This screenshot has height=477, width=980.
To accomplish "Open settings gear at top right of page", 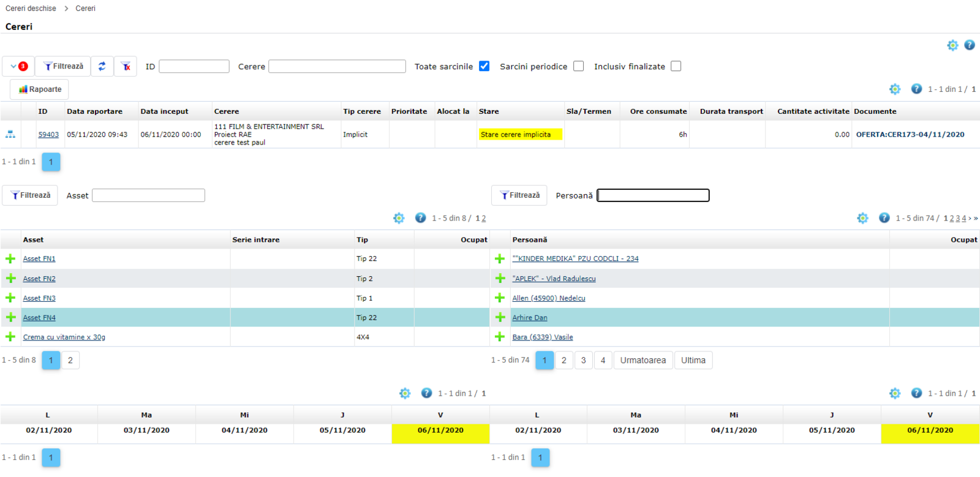I will click(952, 45).
